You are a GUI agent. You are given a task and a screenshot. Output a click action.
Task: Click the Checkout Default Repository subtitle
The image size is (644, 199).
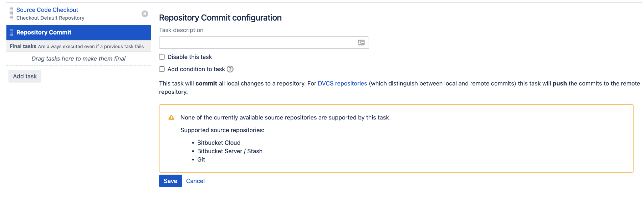[50, 18]
